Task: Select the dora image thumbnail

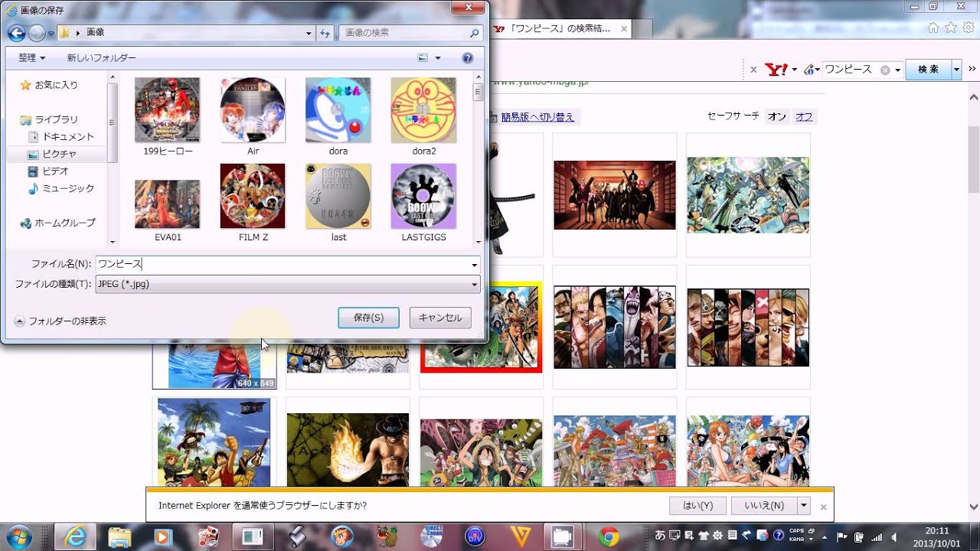Action: pos(338,117)
